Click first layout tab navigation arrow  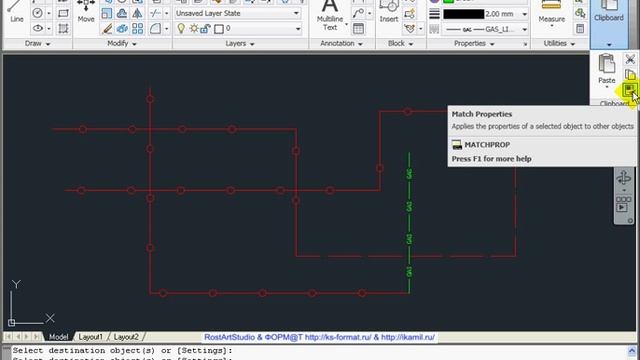pos(8,337)
